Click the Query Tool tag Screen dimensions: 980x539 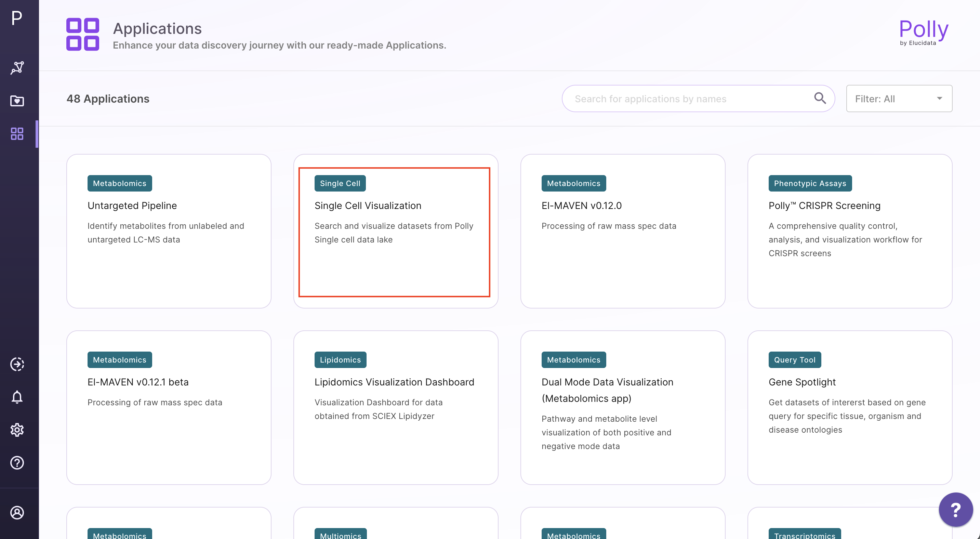[794, 360]
